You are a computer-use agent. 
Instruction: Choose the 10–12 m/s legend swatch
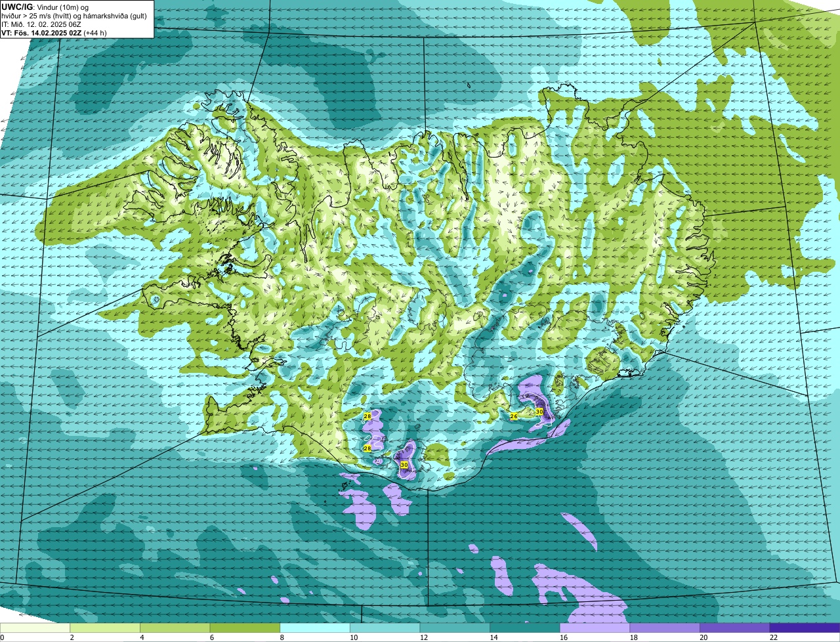point(385,628)
